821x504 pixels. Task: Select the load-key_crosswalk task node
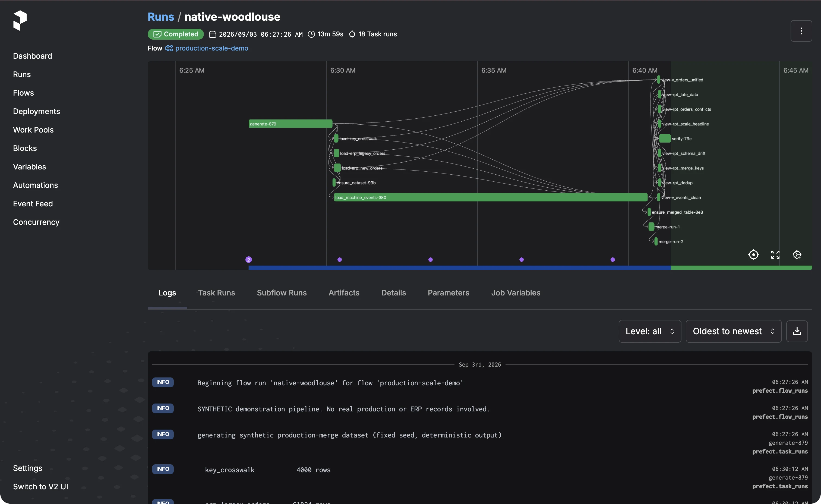(x=336, y=139)
